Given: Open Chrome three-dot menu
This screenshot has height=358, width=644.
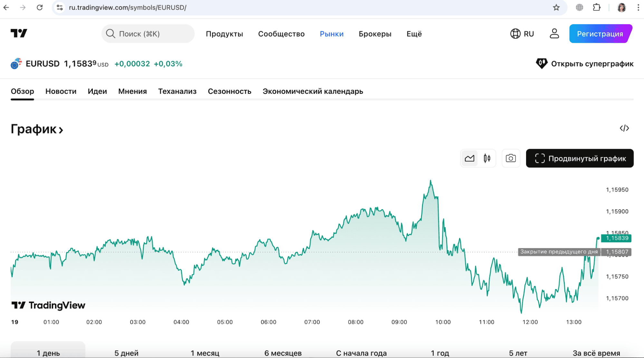Looking at the screenshot, I should pos(638,7).
